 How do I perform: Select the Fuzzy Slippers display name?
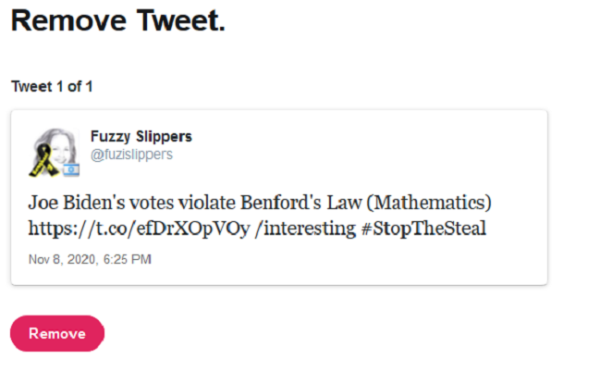(141, 137)
